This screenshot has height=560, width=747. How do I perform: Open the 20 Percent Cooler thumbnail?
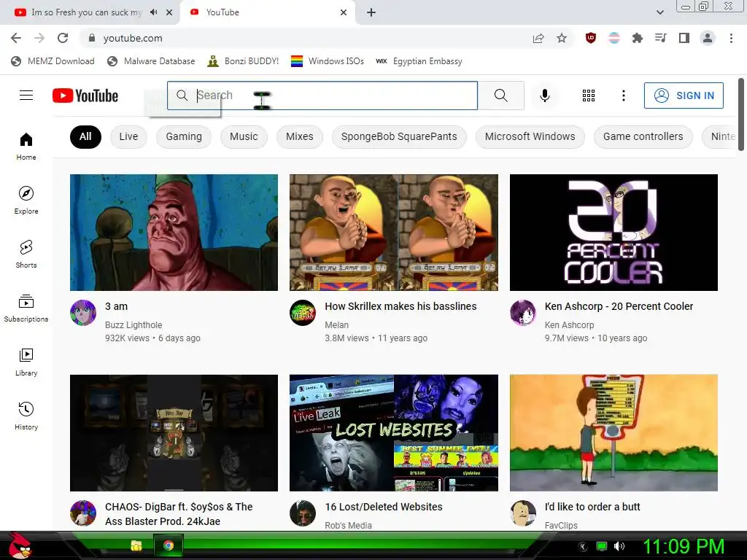614,233
